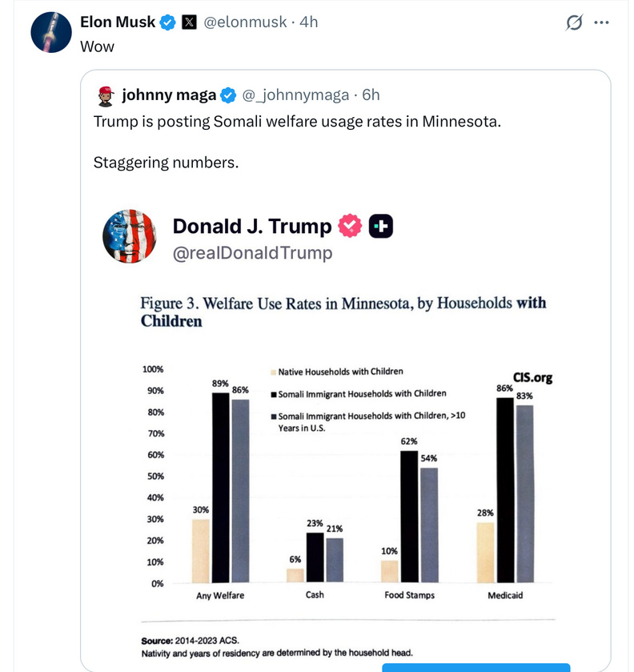Go to the @elonmusk handle
This screenshot has height=672, width=634.
(246, 22)
